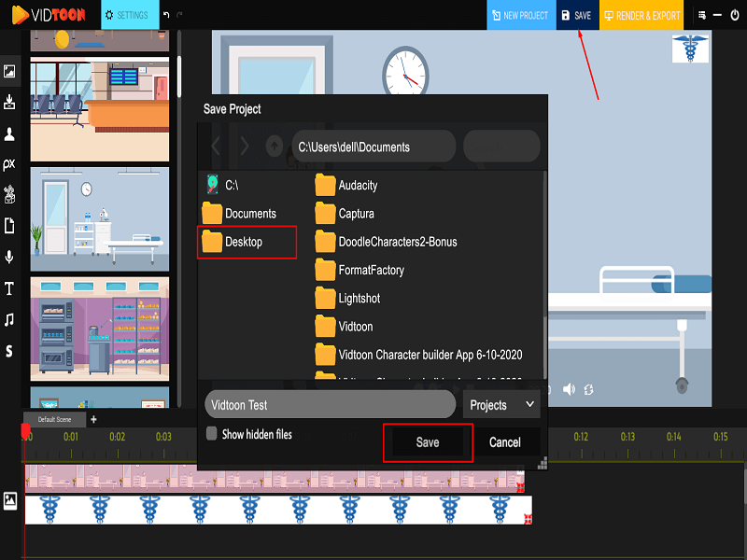
Task: Open the FormatFactory folder
Action: (359, 270)
